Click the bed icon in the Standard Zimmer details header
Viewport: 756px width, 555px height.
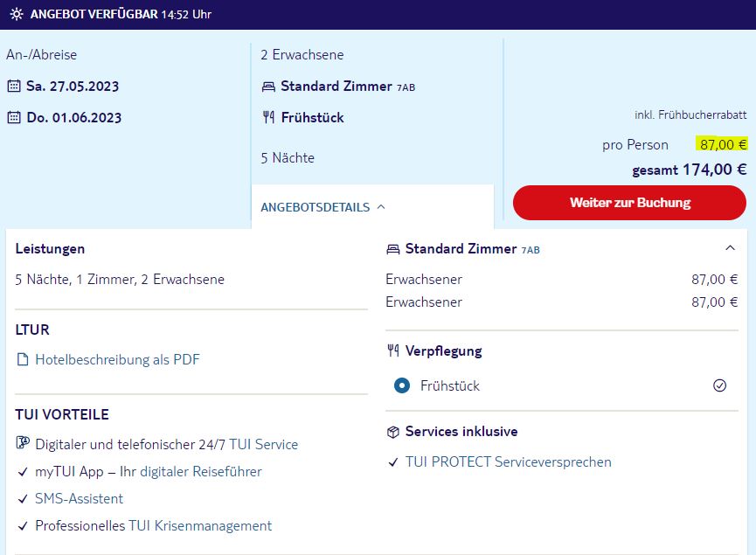[x=393, y=249]
